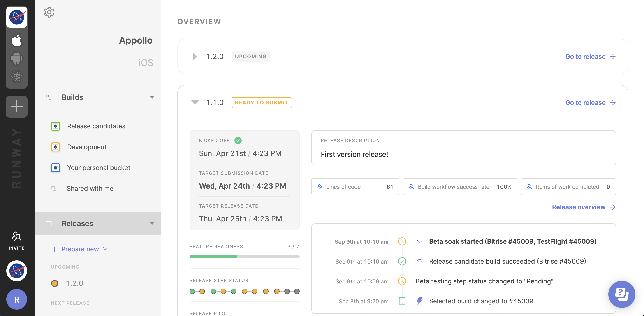Switch to the Android platform icon
The image size is (644, 316).
tap(16, 58)
